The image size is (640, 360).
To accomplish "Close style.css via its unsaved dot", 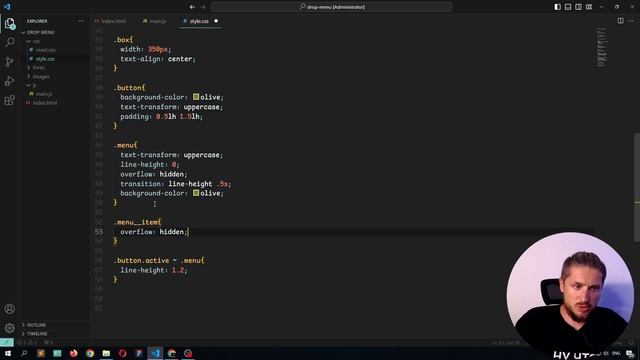I will click(216, 21).
